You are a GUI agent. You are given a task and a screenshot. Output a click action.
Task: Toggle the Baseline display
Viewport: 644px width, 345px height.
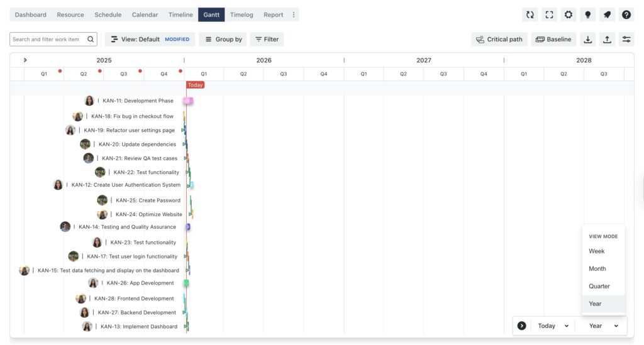pyautogui.click(x=553, y=40)
